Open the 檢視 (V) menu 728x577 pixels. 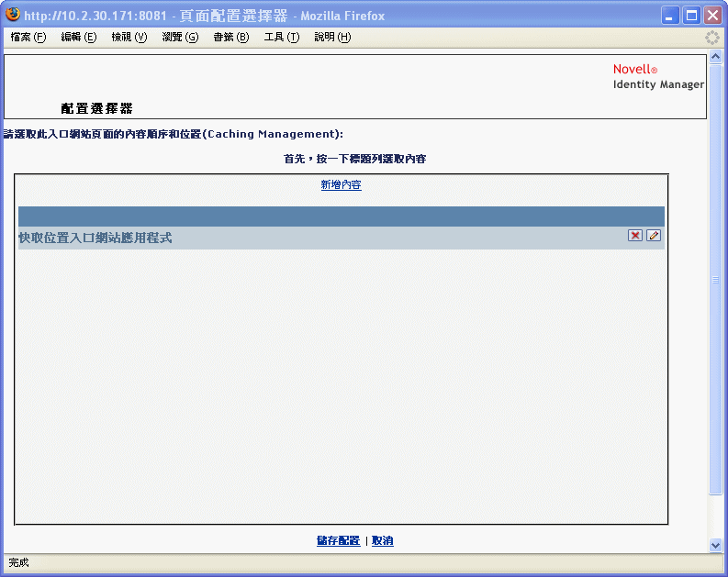pyautogui.click(x=129, y=37)
